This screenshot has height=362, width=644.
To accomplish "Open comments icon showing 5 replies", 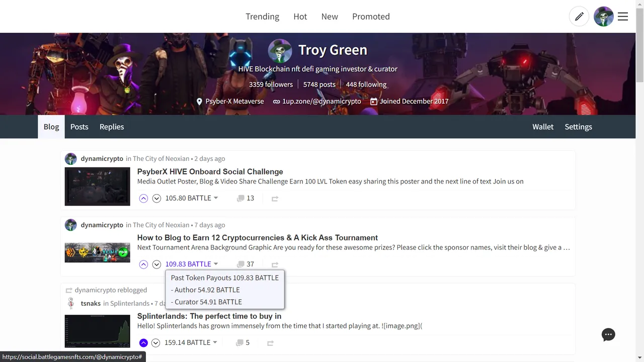I will click(x=239, y=343).
